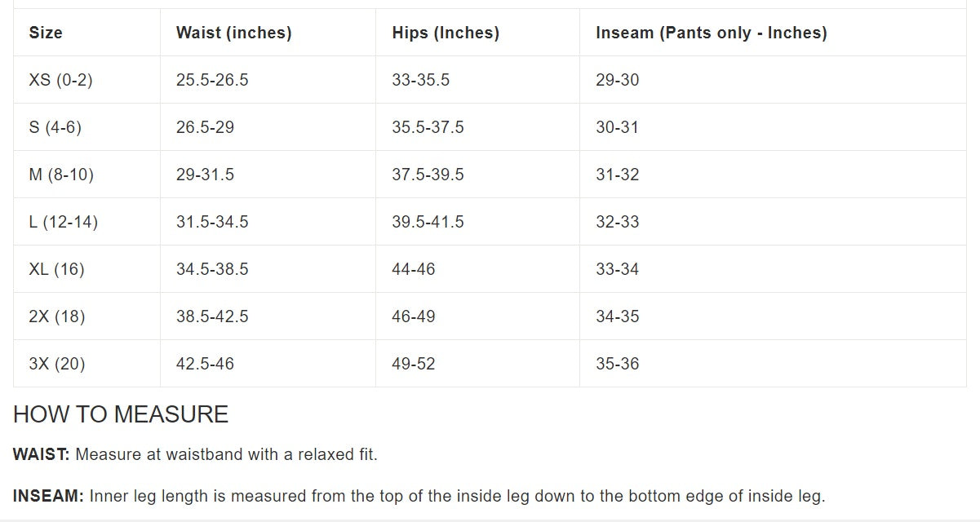This screenshot has height=522, width=980.
Task: Click the WAIST measurement instruction text
Action: (x=196, y=454)
